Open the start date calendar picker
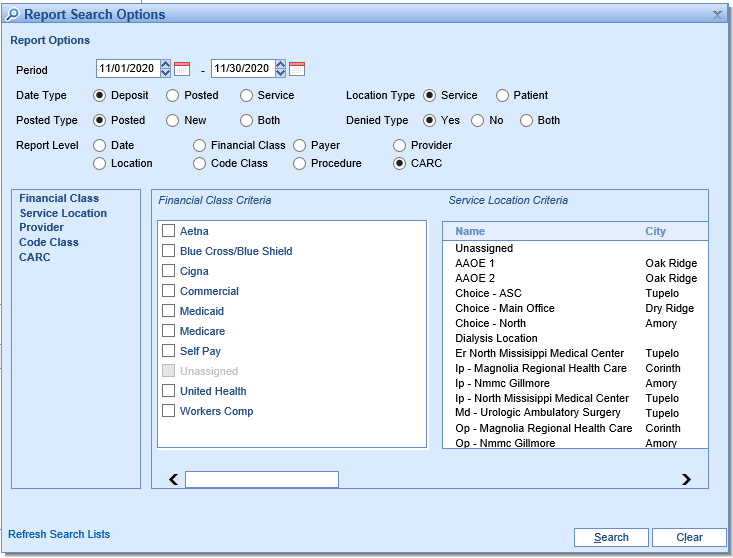This screenshot has width=733, height=558. click(182, 69)
